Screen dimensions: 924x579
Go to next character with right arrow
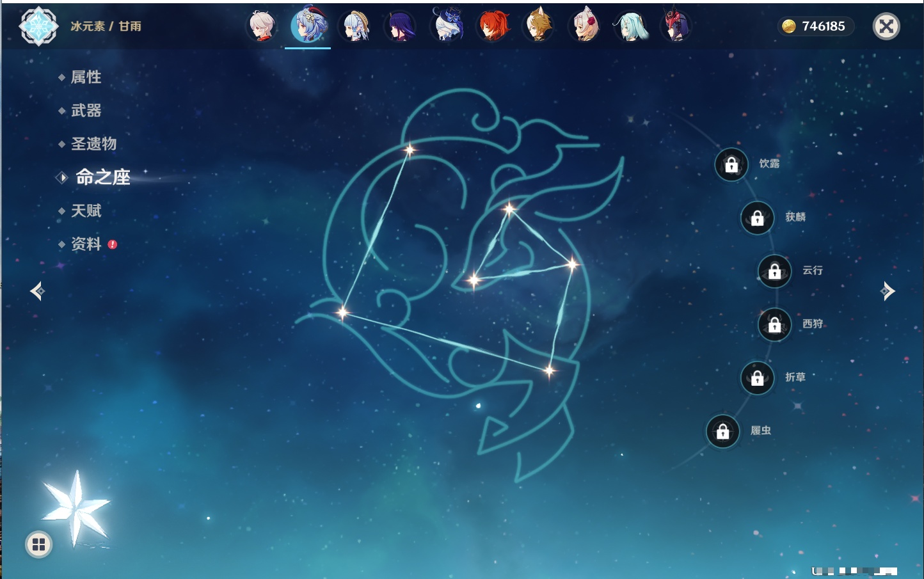click(x=888, y=291)
